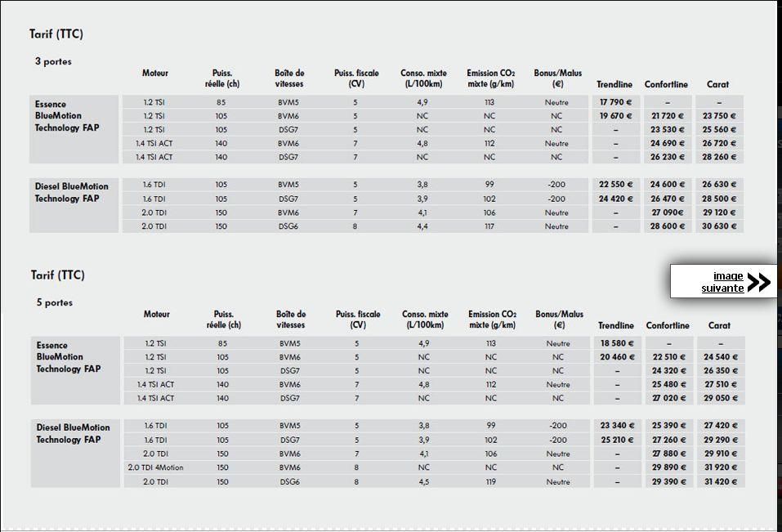
Task: Select Carat price 29 290 €
Action: click(721, 440)
